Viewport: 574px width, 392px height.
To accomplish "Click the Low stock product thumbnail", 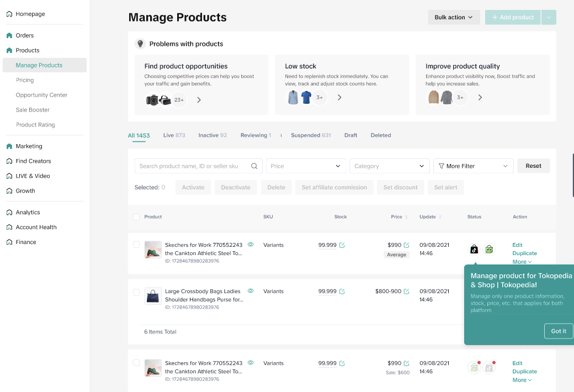I will point(293,98).
